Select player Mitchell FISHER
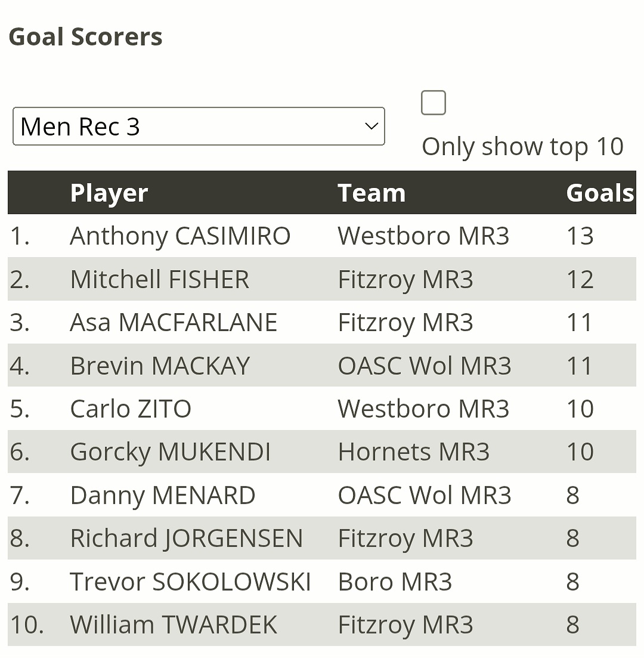 [x=159, y=279]
